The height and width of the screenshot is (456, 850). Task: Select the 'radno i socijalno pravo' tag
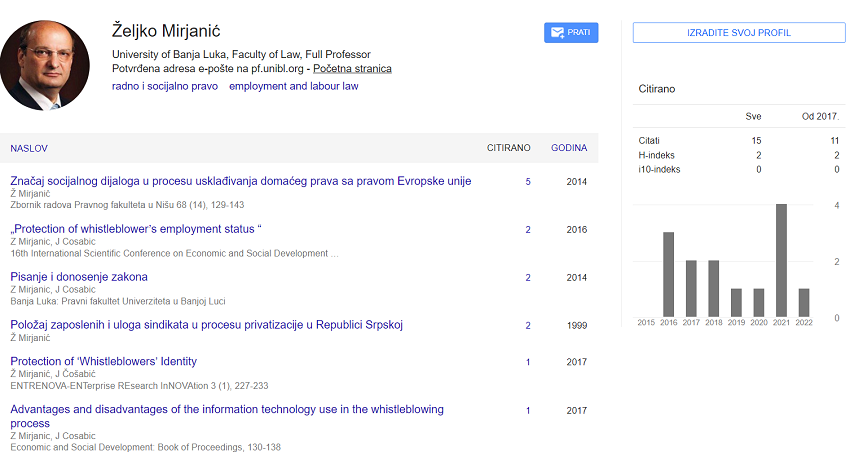point(164,86)
